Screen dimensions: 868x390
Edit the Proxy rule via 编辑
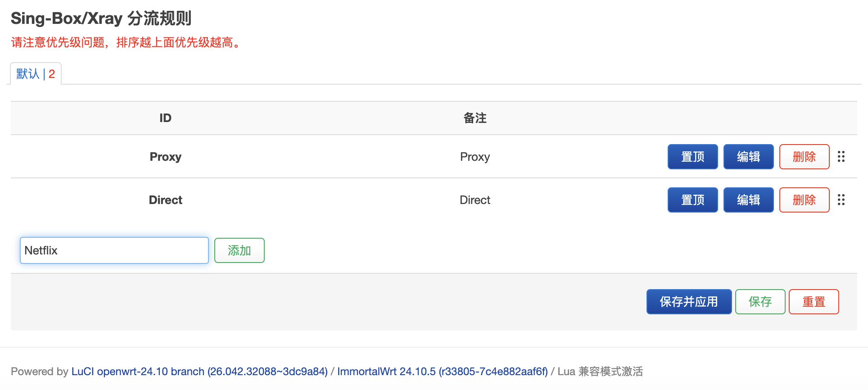pos(748,157)
